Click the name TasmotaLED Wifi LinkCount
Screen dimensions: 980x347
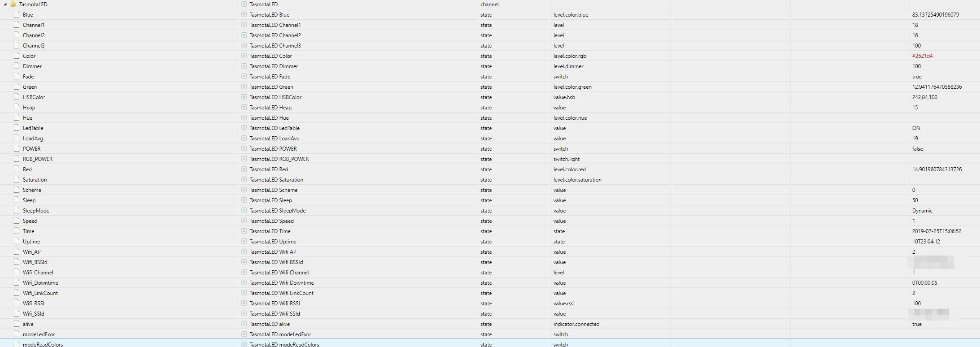pyautogui.click(x=282, y=293)
